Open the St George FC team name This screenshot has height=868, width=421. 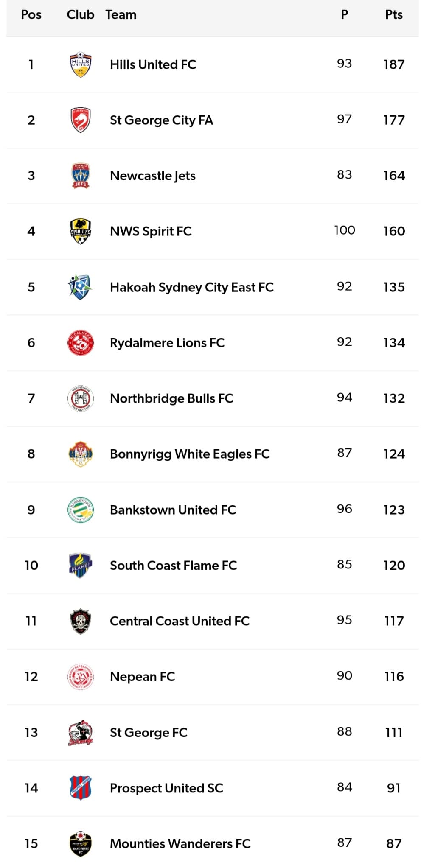click(148, 732)
